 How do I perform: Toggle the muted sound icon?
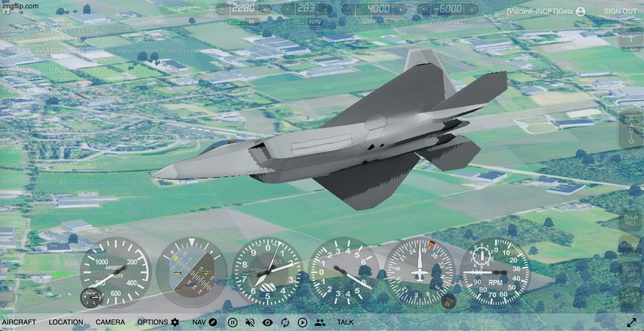250,322
